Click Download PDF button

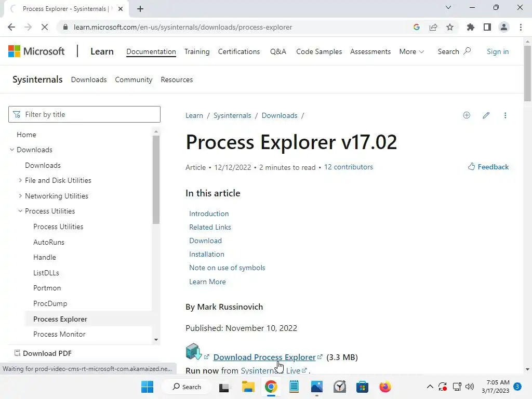43,353
